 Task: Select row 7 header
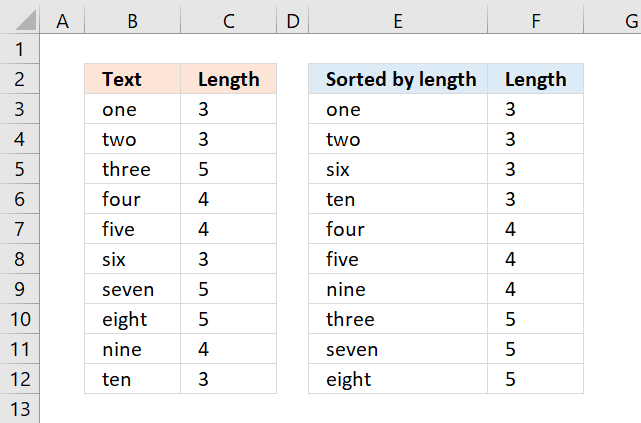click(19, 229)
